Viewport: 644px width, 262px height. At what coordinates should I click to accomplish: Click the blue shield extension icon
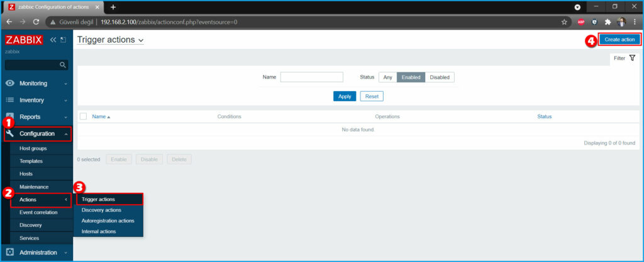pyautogui.click(x=594, y=22)
